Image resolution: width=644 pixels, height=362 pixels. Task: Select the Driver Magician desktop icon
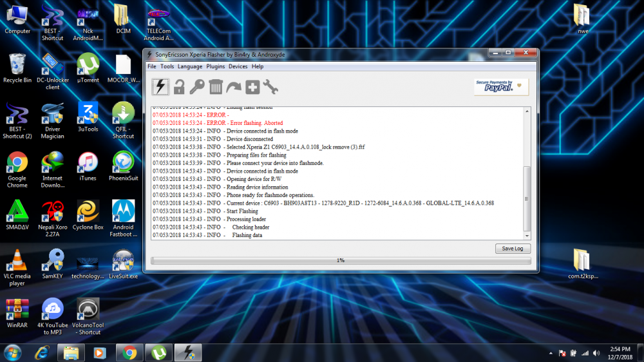(53, 121)
